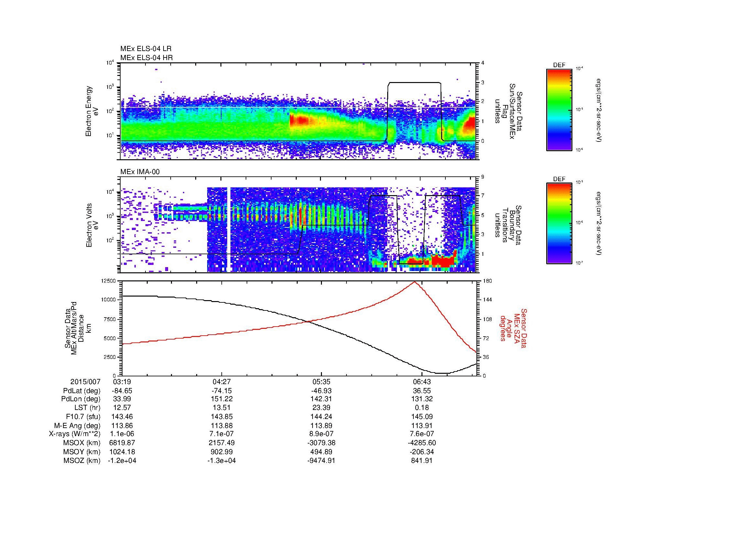Click the 'MEx Alt/Mars/Pd Distance km' axis label
Viewport: 756px width, 534px height.
(78, 328)
